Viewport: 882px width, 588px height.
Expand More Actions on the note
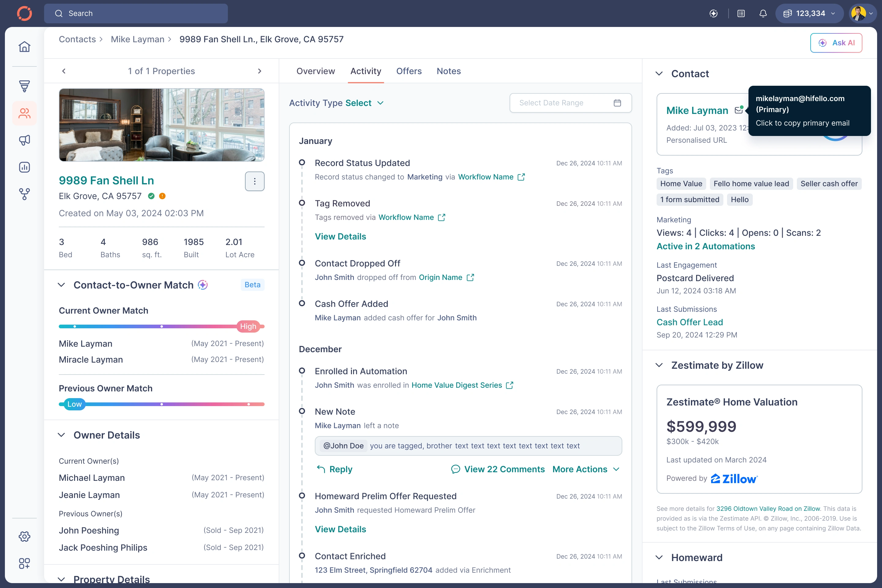click(586, 469)
